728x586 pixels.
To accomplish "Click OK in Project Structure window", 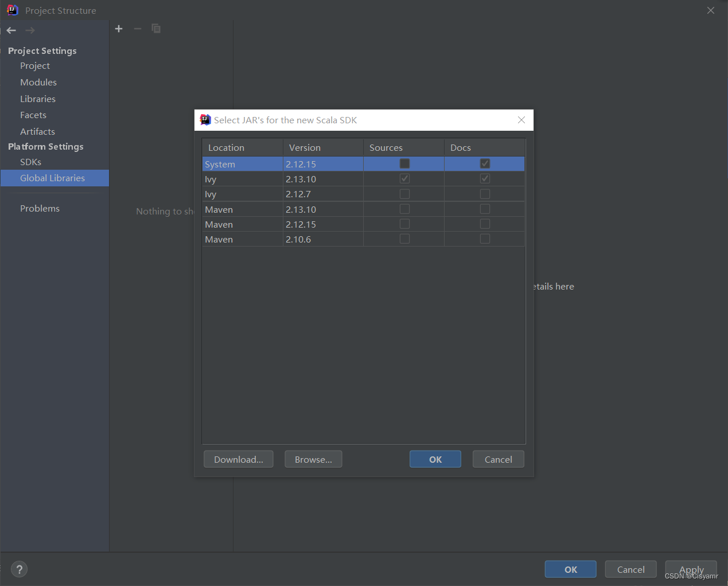I will (x=571, y=569).
